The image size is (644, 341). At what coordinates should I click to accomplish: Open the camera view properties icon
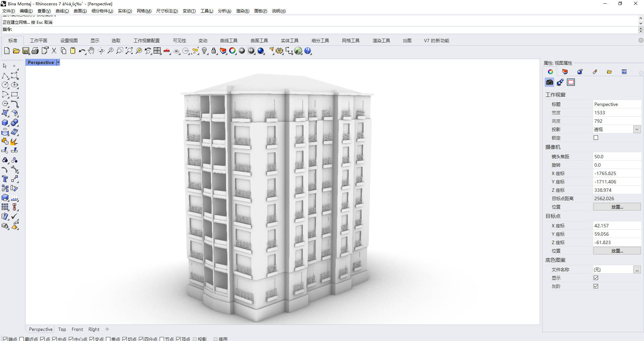pos(549,82)
